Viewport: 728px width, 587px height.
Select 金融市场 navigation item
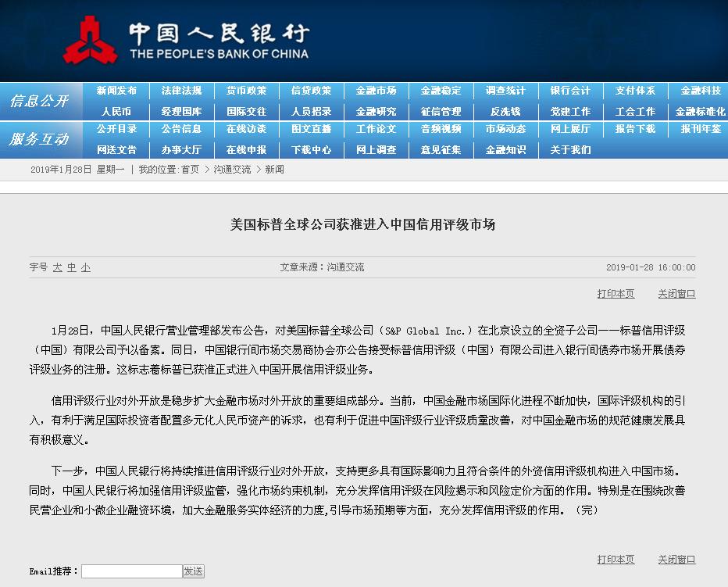point(376,91)
